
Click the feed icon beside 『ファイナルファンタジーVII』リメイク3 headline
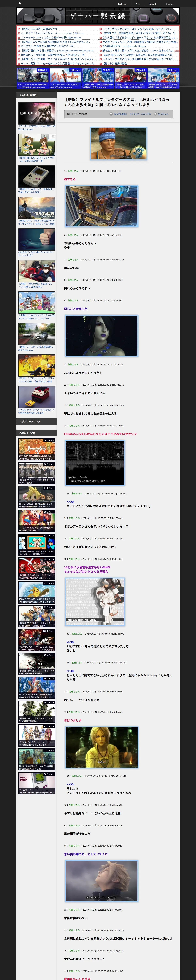101,29
